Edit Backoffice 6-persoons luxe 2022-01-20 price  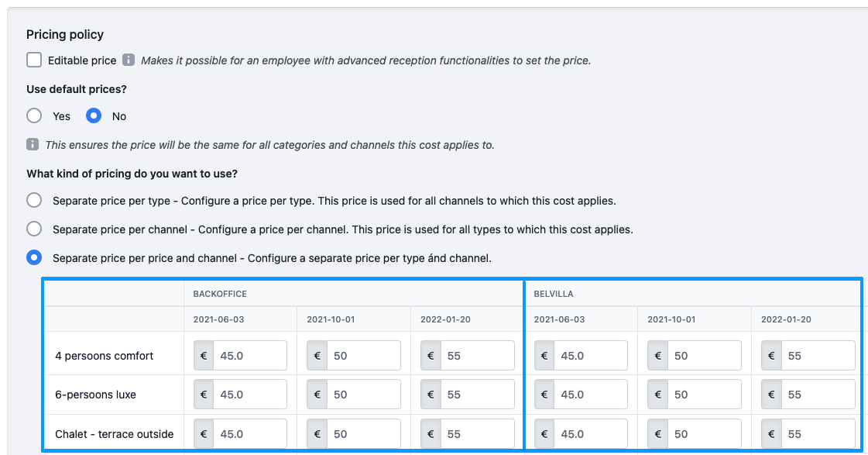pyautogui.click(x=477, y=395)
